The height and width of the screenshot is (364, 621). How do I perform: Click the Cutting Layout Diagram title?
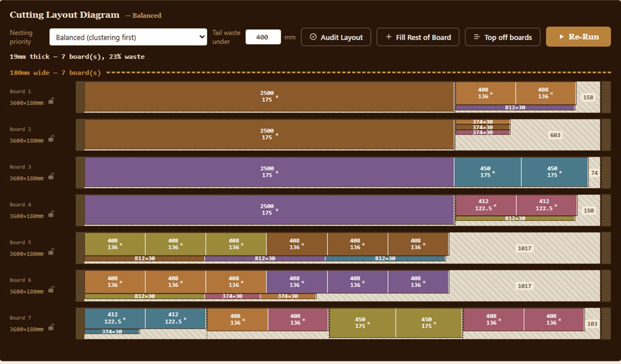[64, 15]
